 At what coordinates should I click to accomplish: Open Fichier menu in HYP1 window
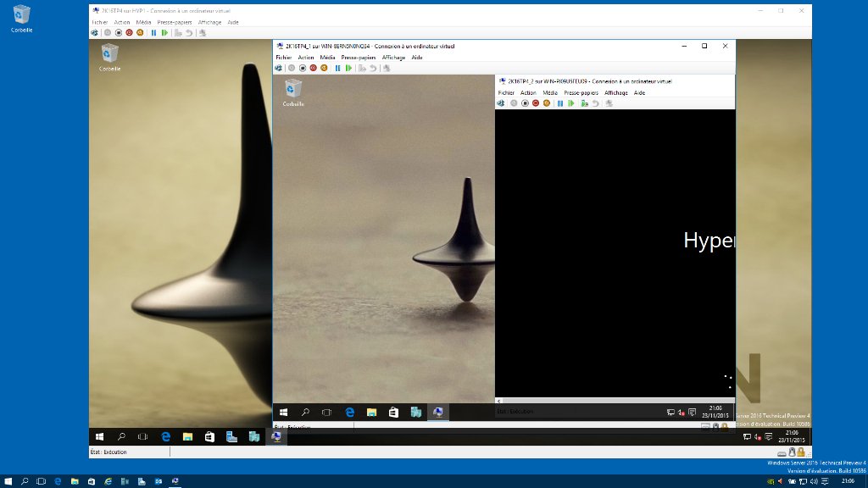100,22
